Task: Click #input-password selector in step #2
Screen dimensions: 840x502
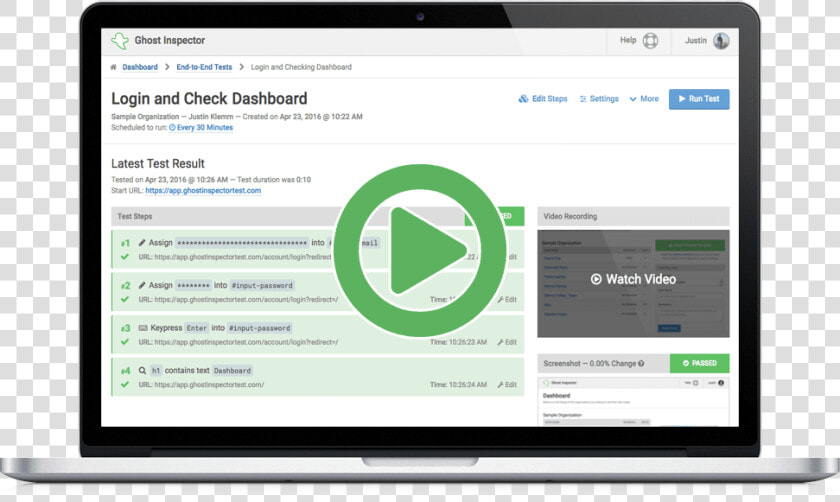Action: 262,286
